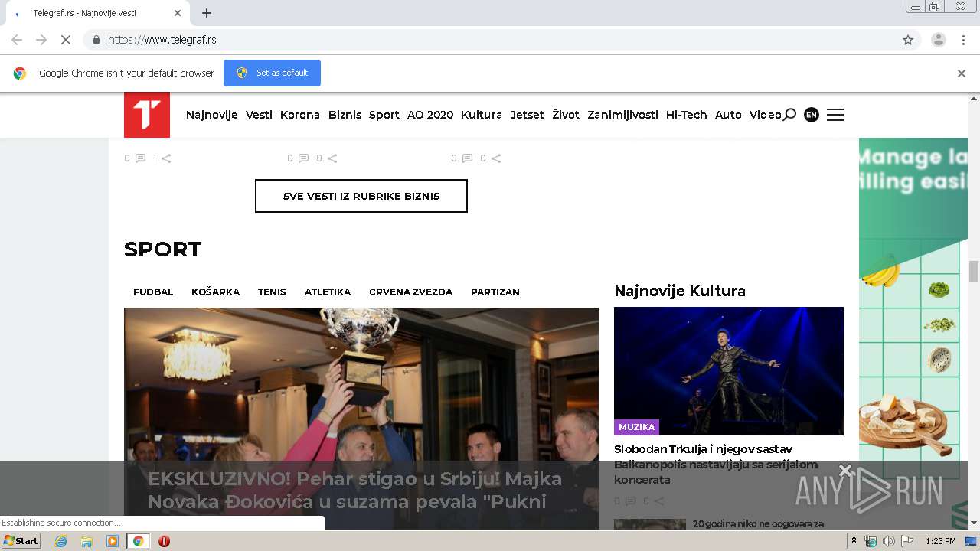The height and width of the screenshot is (551, 980).
Task: Share third Biznis article
Action: [496, 158]
